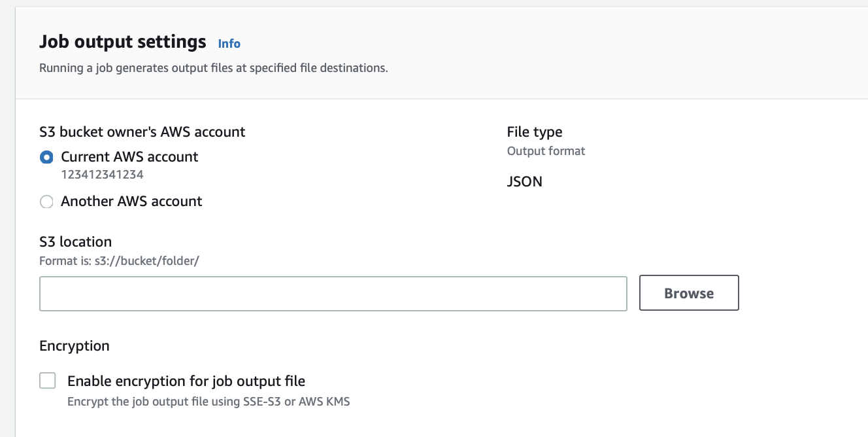868x437 pixels.
Task: Click the Job output settings heading
Action: 123,42
